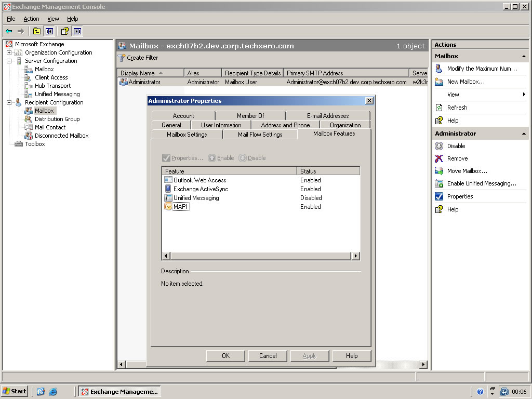
Task: Click the Remove red X icon
Action: point(439,158)
